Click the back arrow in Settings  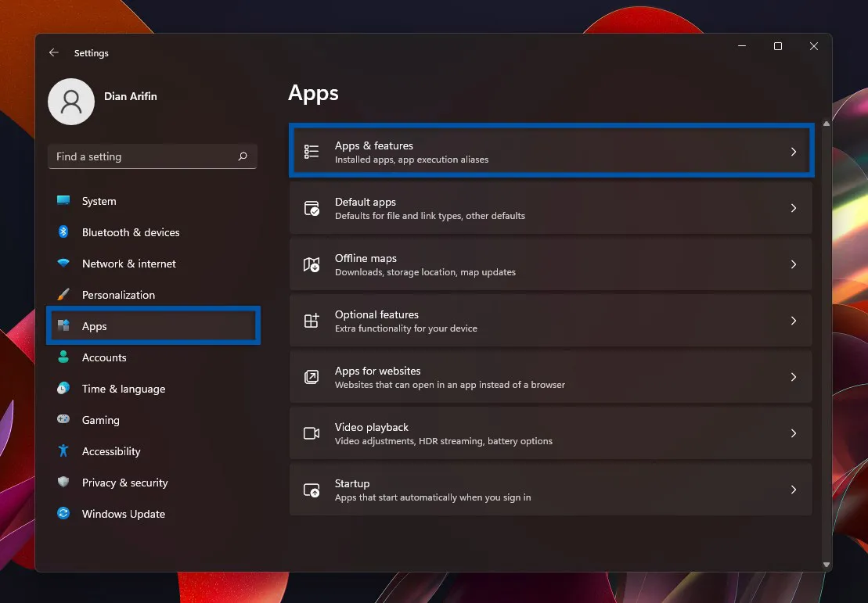53,52
